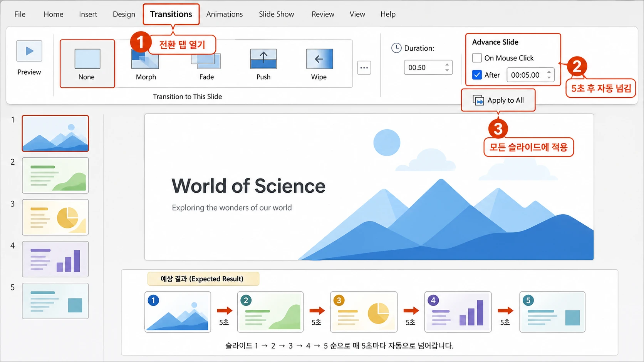
Task: Apply the Push transition
Action: [263, 65]
